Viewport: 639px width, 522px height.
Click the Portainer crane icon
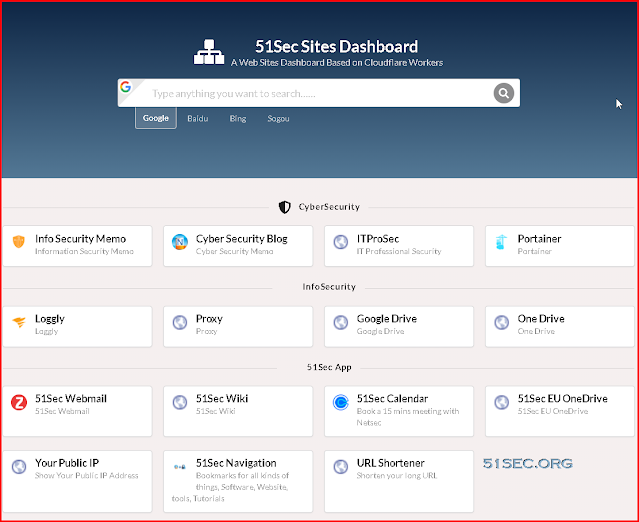click(501, 242)
